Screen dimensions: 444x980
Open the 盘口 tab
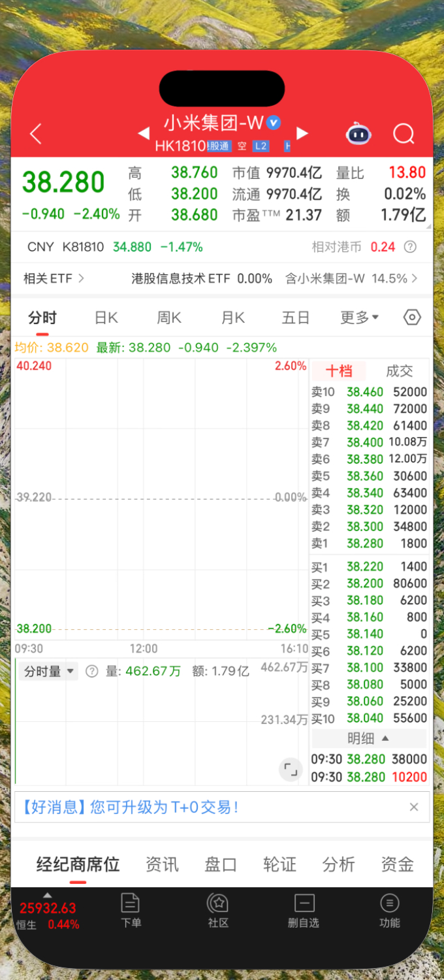[221, 864]
